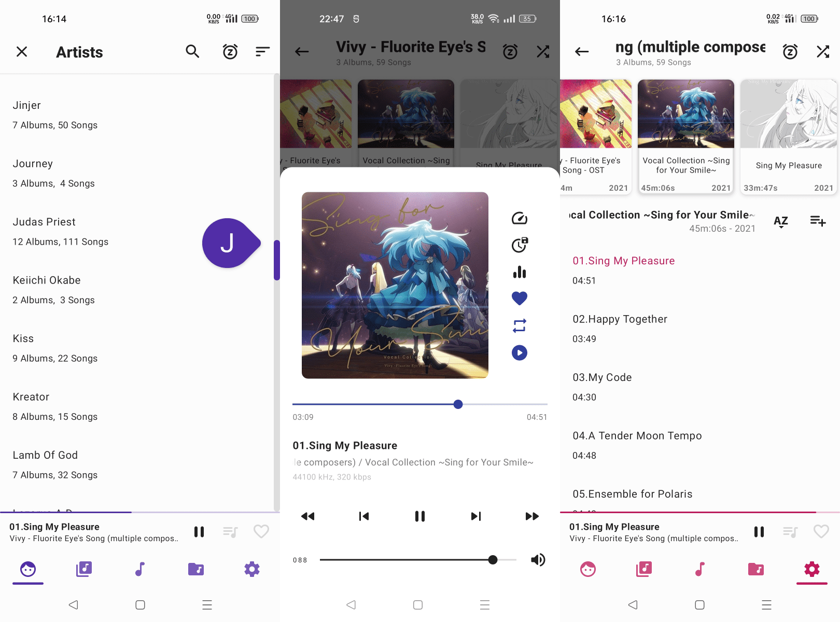This screenshot has height=622, width=840.
Task: Favorite the song in the purple mini player
Action: (x=261, y=531)
